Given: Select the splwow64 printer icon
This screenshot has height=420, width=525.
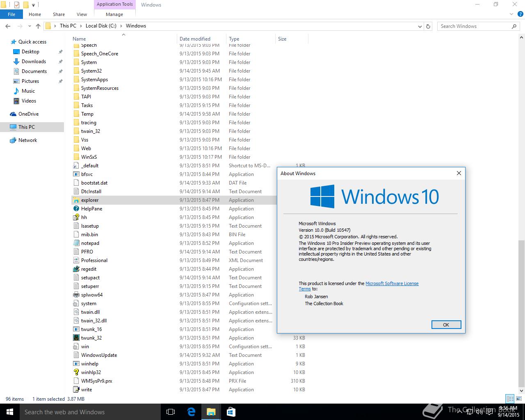Looking at the screenshot, I should coord(76,295).
